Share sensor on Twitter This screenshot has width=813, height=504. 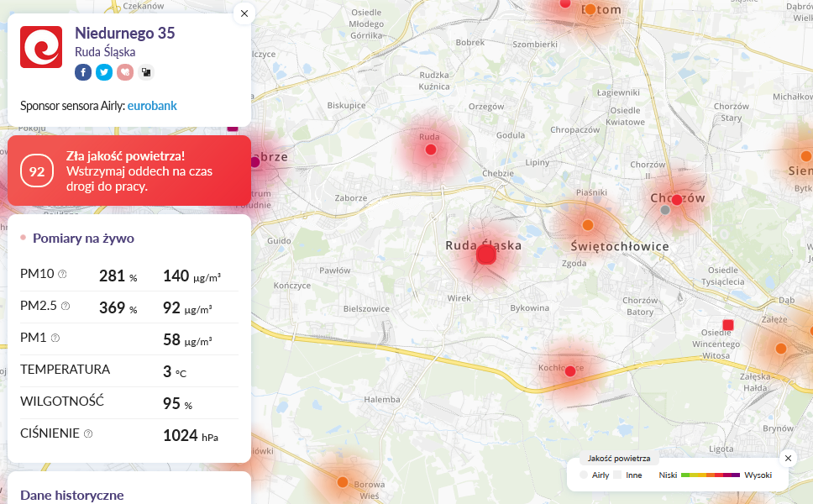point(104,72)
